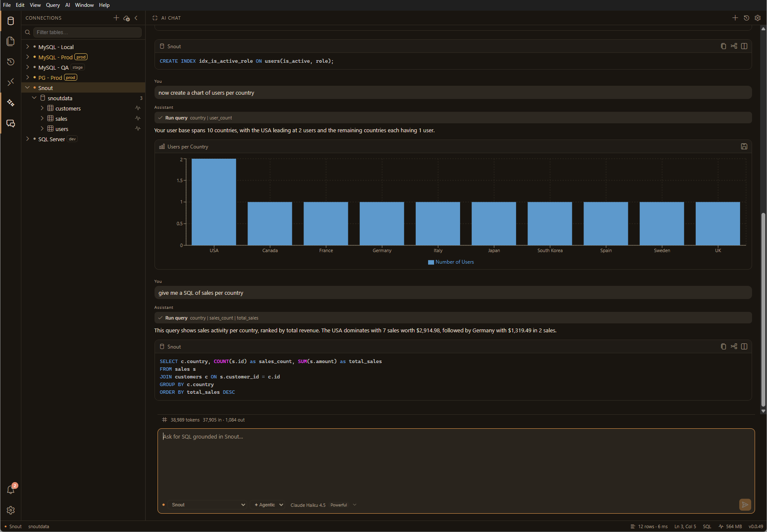Viewport: 767px width, 532px height.
Task: Collapse the Snout connection
Action: [x=28, y=87]
